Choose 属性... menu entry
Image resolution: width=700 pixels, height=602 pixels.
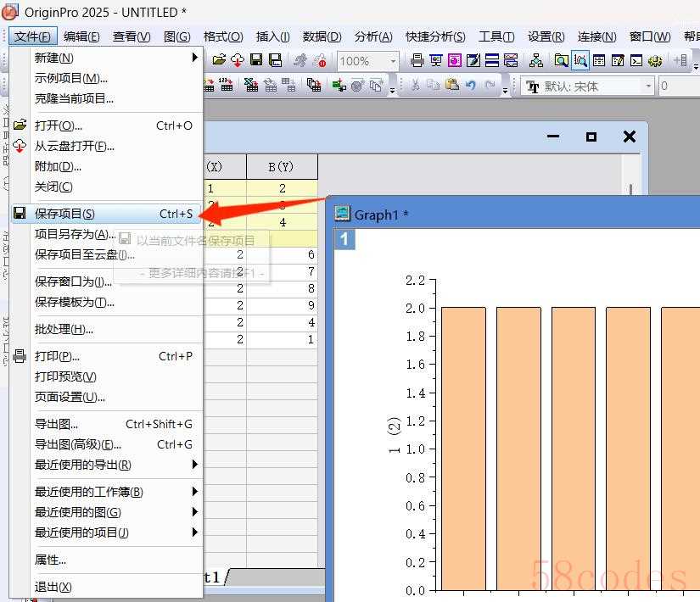[106, 560]
